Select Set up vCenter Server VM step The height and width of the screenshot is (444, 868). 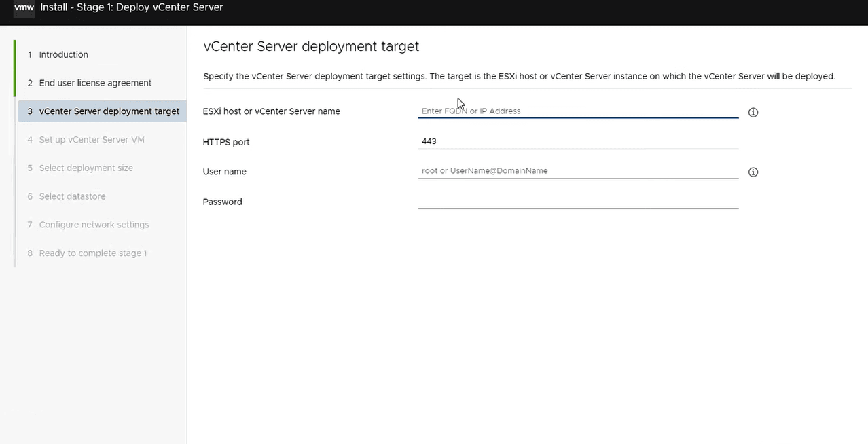click(92, 140)
